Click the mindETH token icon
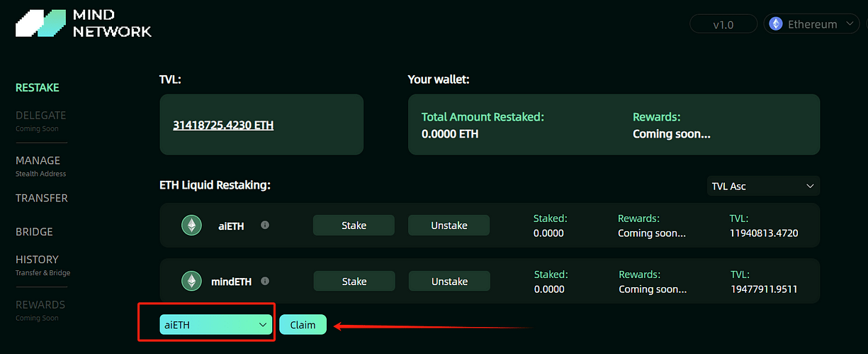The height and width of the screenshot is (354, 868). click(191, 281)
